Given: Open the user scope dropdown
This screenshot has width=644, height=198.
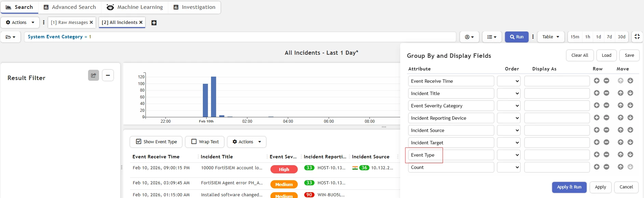Looking at the screenshot, I should pos(470,37).
